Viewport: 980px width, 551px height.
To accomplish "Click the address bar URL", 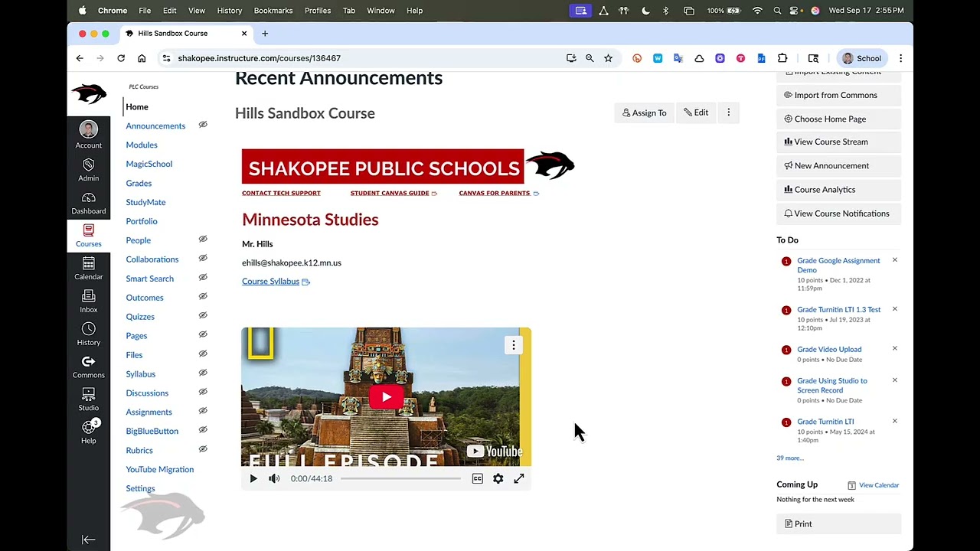I will pos(259,58).
